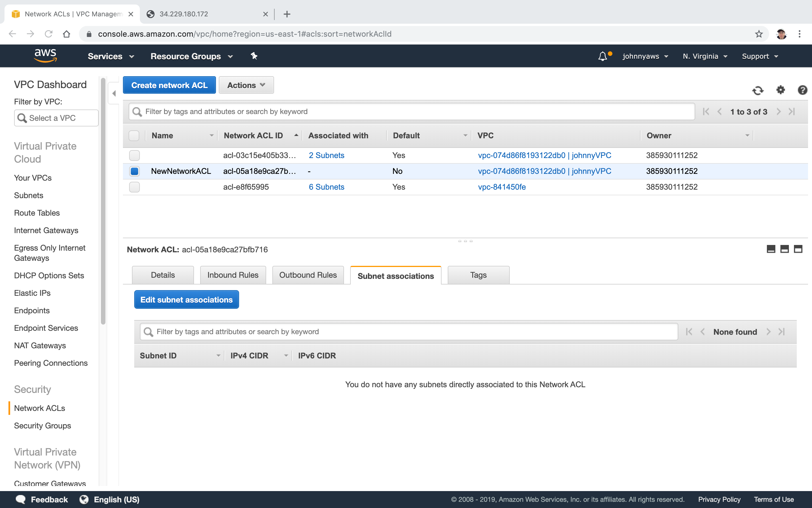The height and width of the screenshot is (508, 812).
Task: Go to last page of ACL list
Action: (x=792, y=111)
